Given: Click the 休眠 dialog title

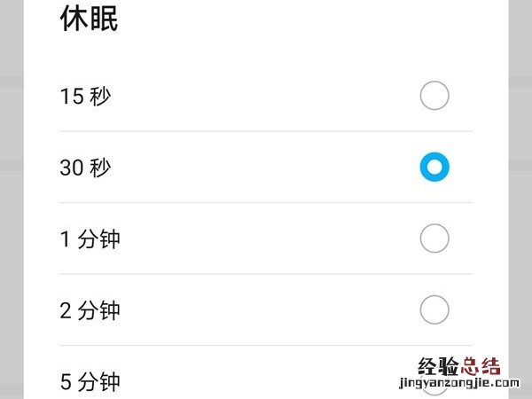Looking at the screenshot, I should pyautogui.click(x=89, y=20).
